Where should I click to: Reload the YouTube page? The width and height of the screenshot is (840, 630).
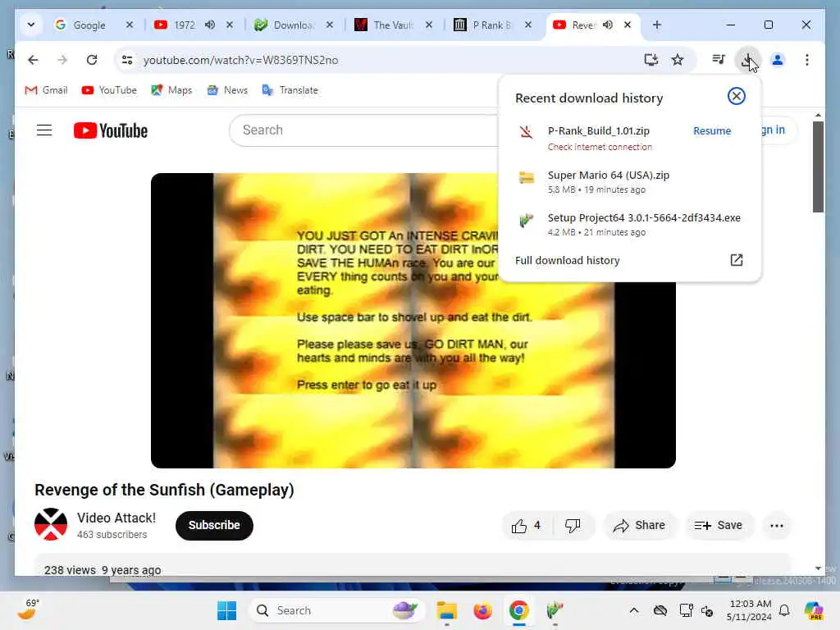[x=92, y=60]
